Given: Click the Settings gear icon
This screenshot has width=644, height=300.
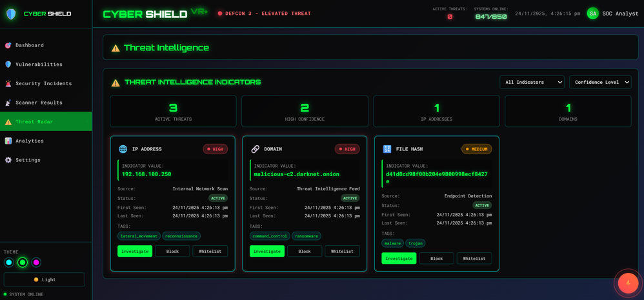Looking at the screenshot, I should 8,160.
